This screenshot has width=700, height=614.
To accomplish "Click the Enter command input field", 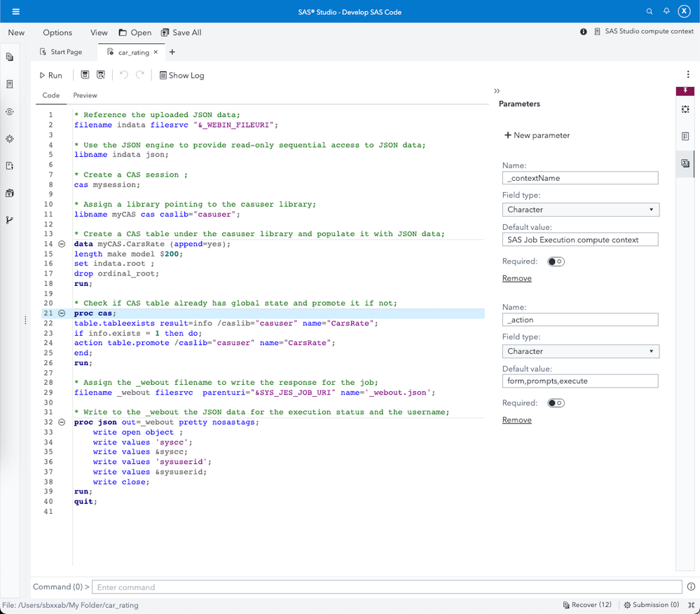I will (387, 587).
